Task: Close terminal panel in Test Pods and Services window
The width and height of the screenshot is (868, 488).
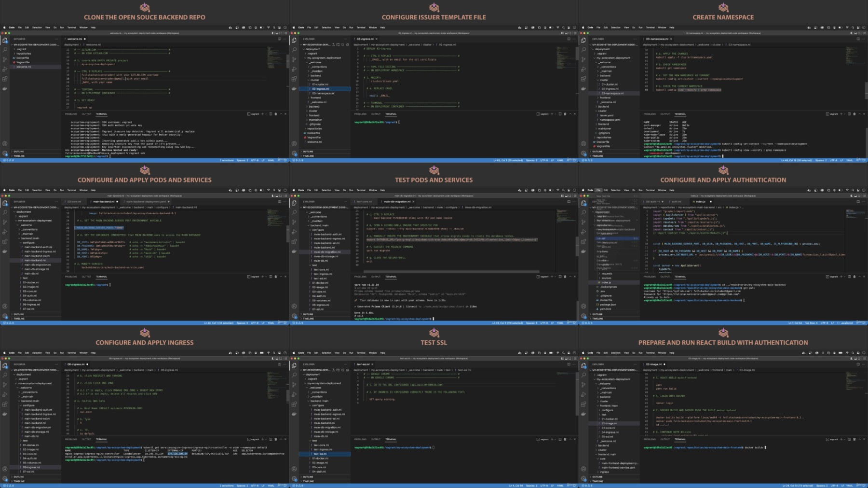Action: pyautogui.click(x=575, y=277)
